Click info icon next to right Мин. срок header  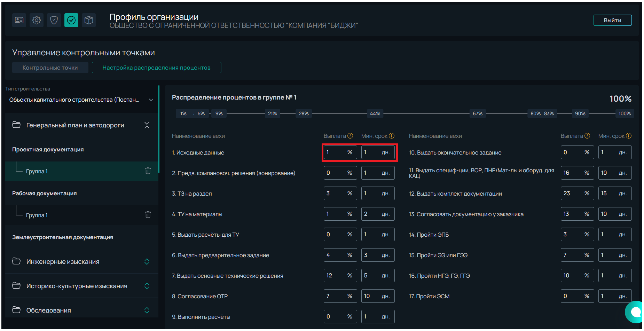click(x=628, y=136)
